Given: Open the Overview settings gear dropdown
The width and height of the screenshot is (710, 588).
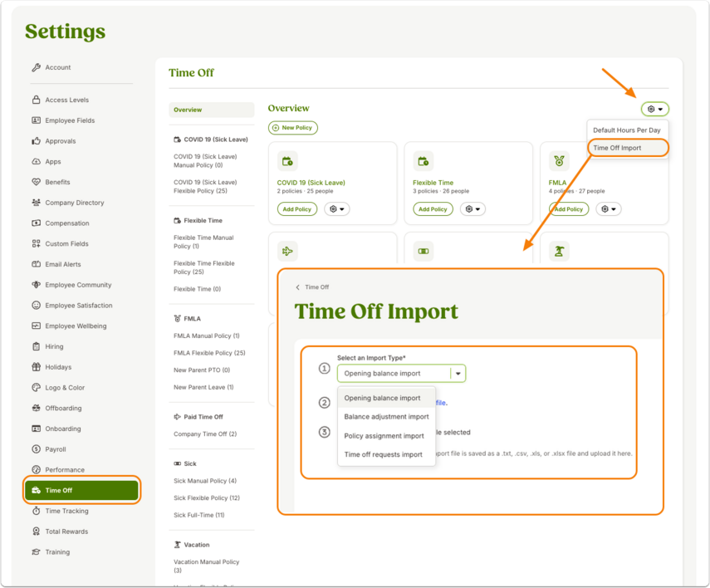Looking at the screenshot, I should 654,109.
